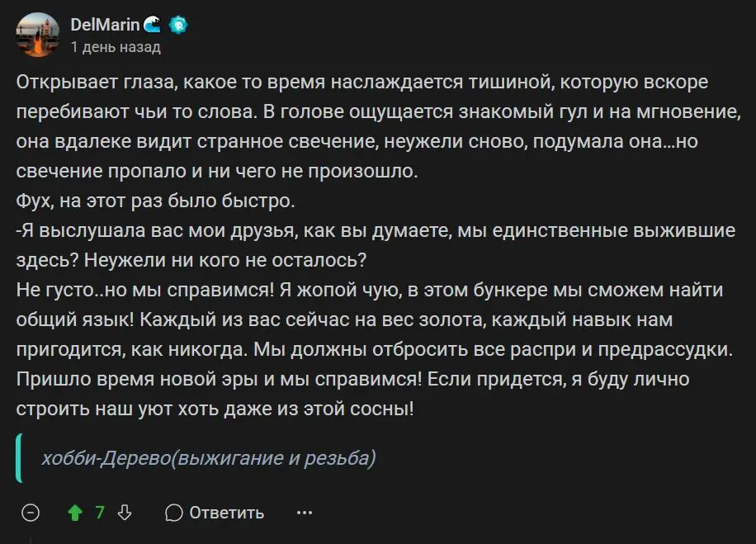The image size is (756, 544).
Task: Click the line "Фух, на этот раз было быстро."
Action: 155,201
